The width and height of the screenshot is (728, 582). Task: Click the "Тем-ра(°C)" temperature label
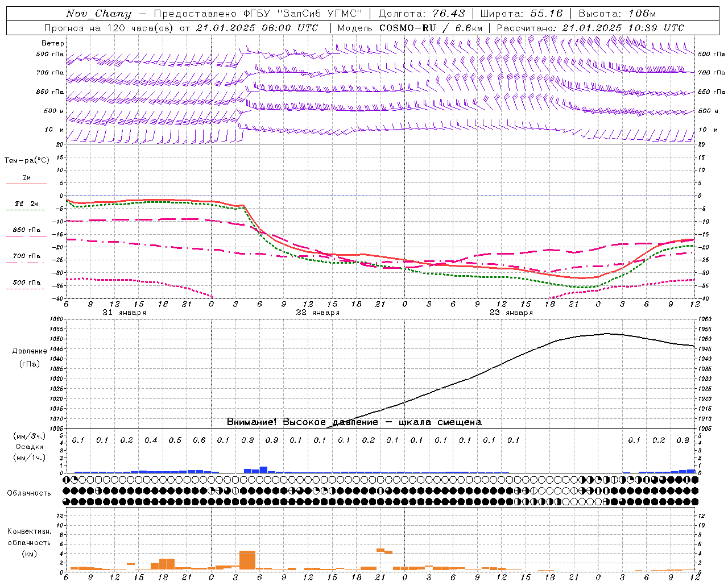pyautogui.click(x=27, y=161)
